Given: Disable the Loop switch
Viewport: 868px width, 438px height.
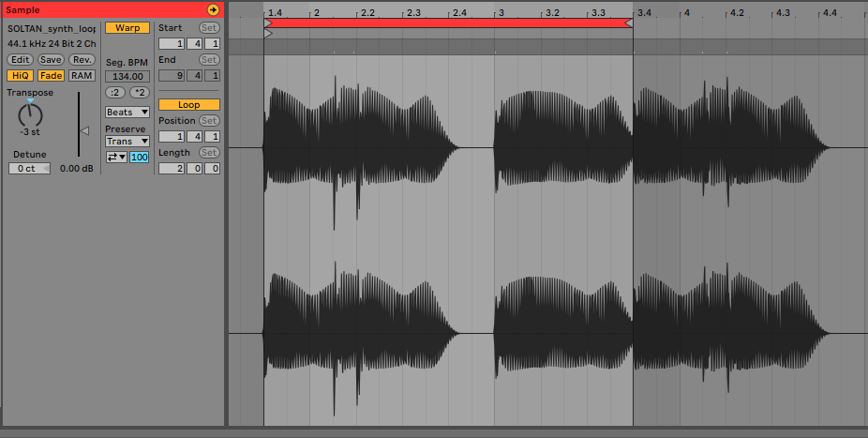Looking at the screenshot, I should pyautogui.click(x=188, y=105).
